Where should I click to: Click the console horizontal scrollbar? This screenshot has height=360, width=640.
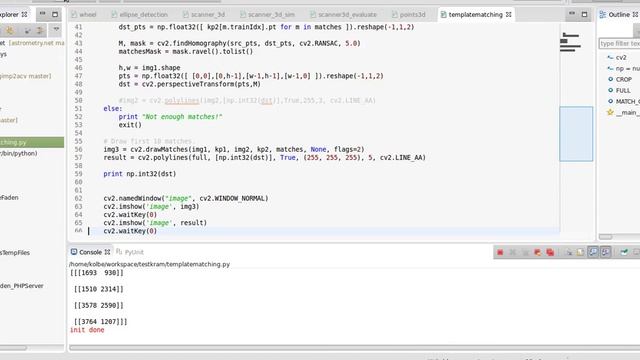coord(354,348)
